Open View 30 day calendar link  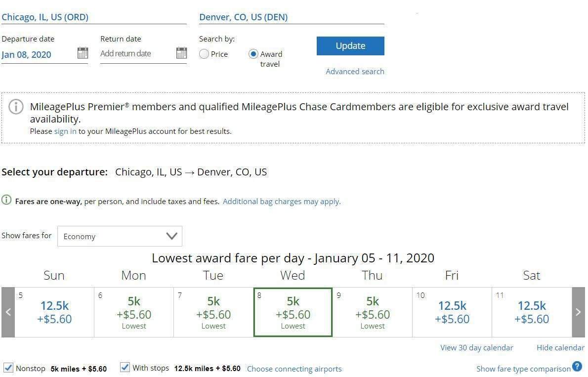pos(477,348)
